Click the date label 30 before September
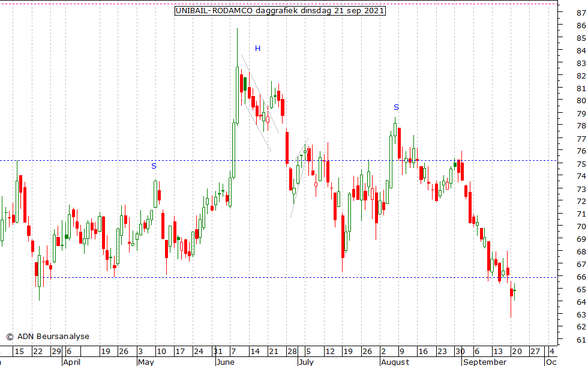The image size is (588, 366). [460, 352]
